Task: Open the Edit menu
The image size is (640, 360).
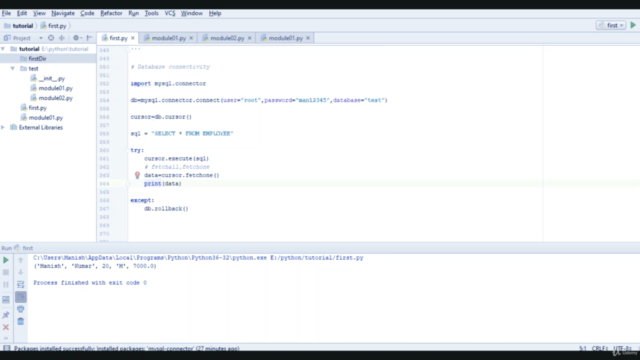Action: tap(22, 13)
